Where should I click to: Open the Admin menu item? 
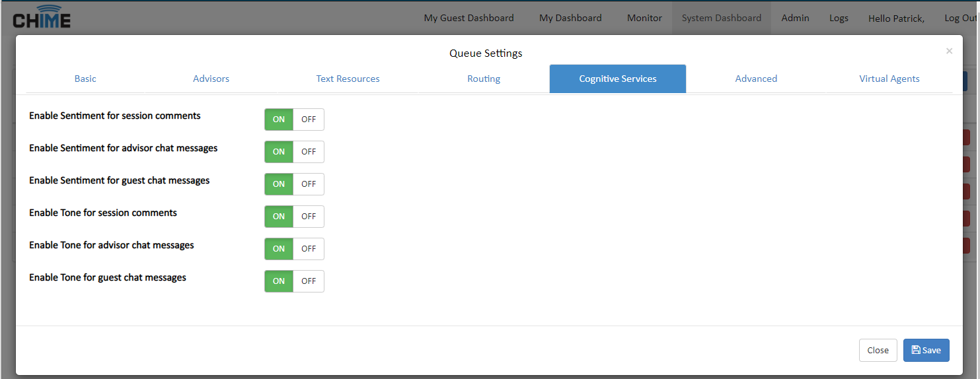pyautogui.click(x=795, y=18)
